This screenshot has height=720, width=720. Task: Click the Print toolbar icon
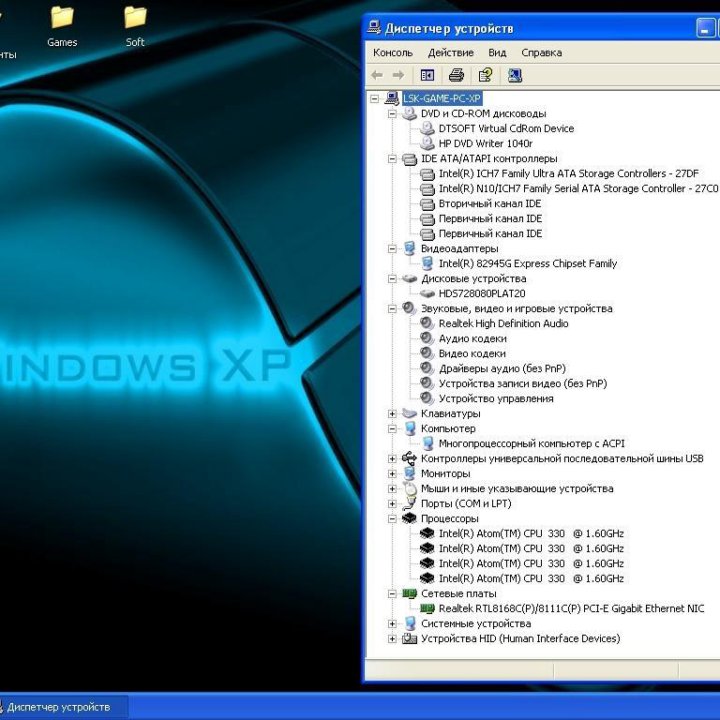coord(456,75)
